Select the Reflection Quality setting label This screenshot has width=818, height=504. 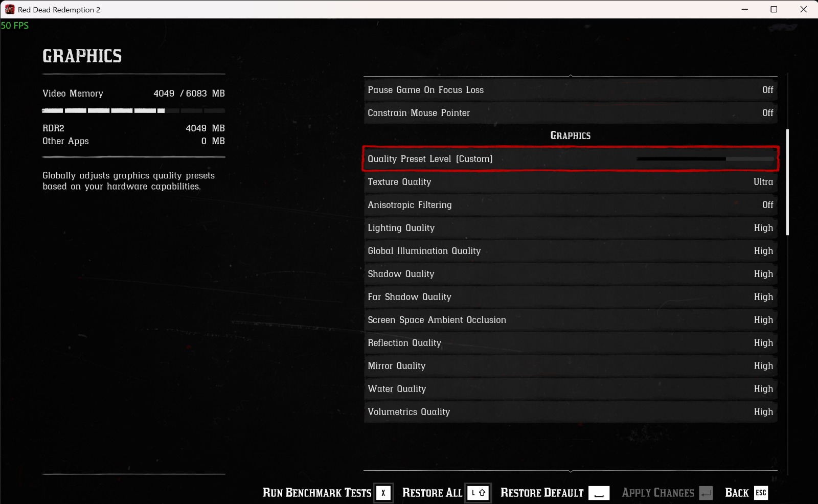pos(404,343)
